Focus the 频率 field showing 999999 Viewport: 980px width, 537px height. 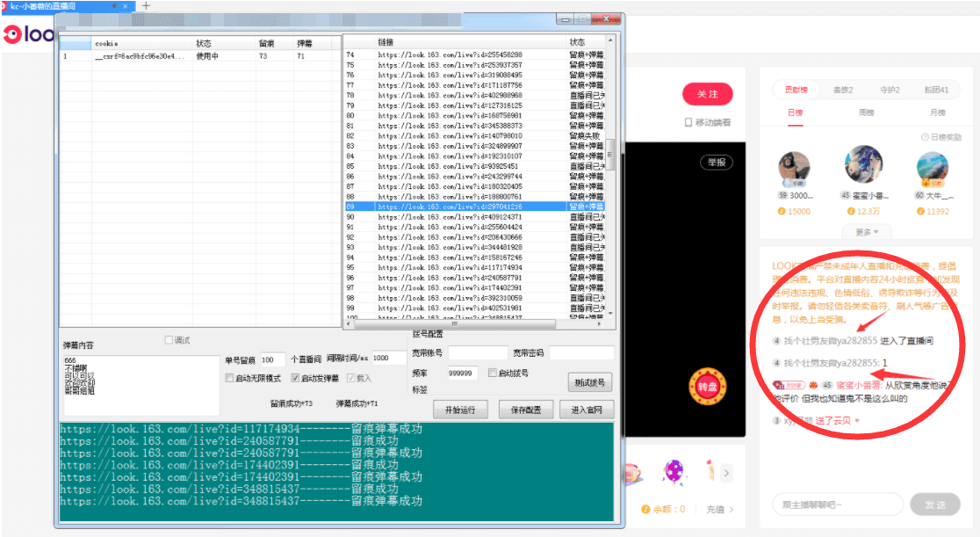pyautogui.click(x=463, y=373)
